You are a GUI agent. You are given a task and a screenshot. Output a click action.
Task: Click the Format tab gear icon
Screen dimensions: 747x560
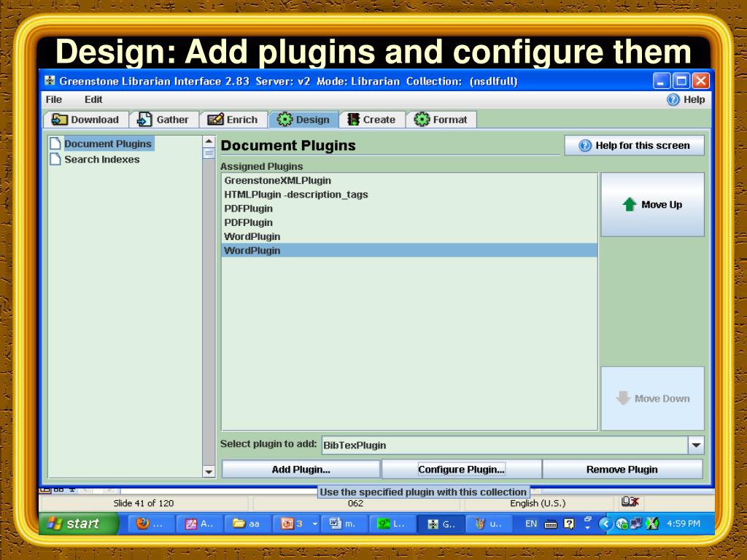(x=422, y=120)
